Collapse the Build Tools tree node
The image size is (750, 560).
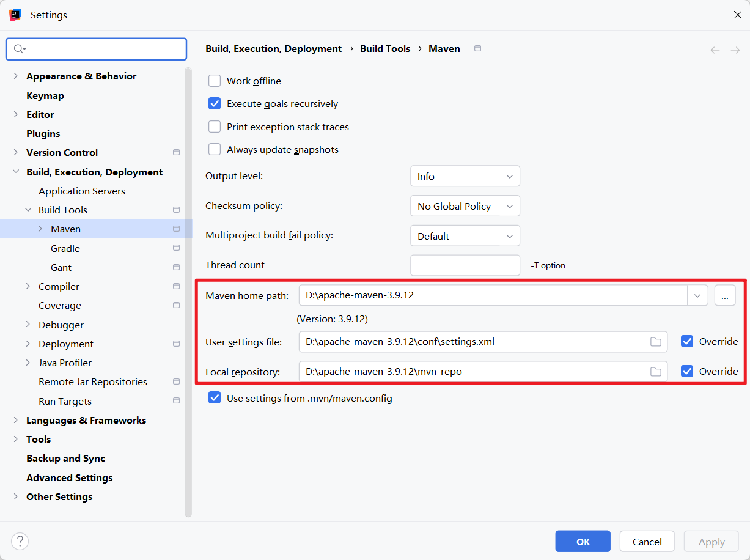coord(28,210)
